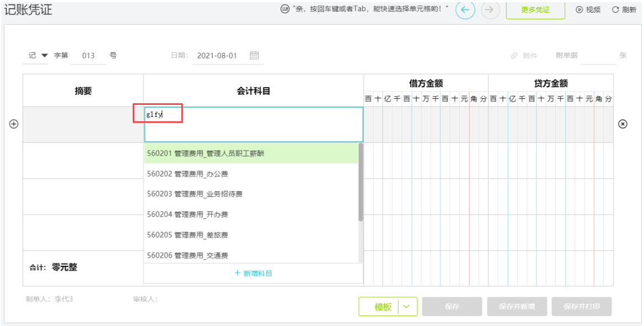The image size is (644, 326).
Task: Click the account input containing g1fy
Action: [253, 125]
